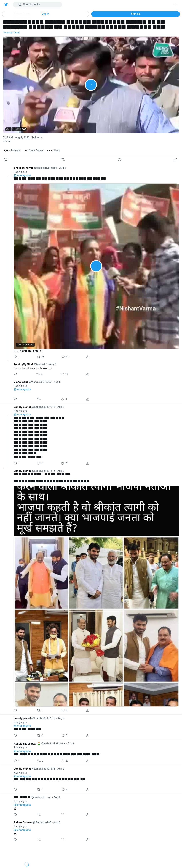
Task: Click retweet icon under main tweet
Action: click(63, 160)
